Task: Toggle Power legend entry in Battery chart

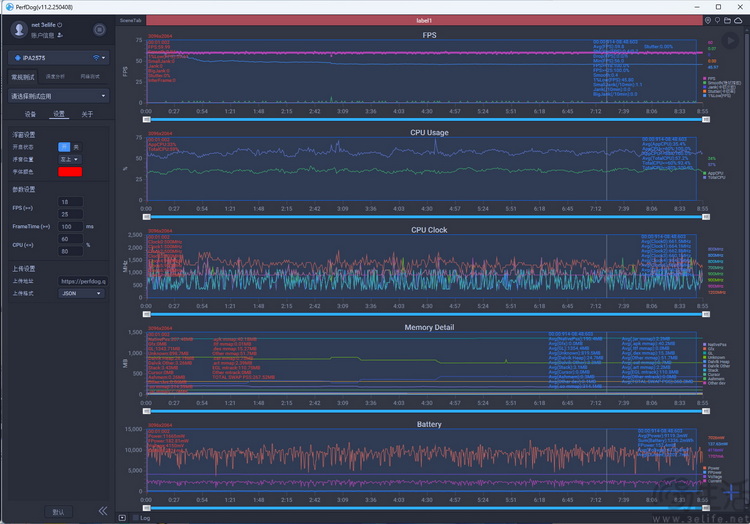Action: coord(711,468)
